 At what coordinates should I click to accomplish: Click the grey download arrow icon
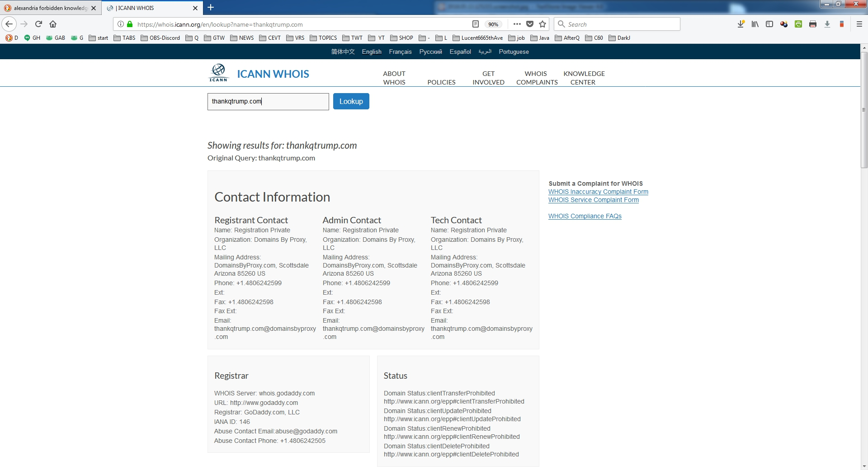[827, 24]
